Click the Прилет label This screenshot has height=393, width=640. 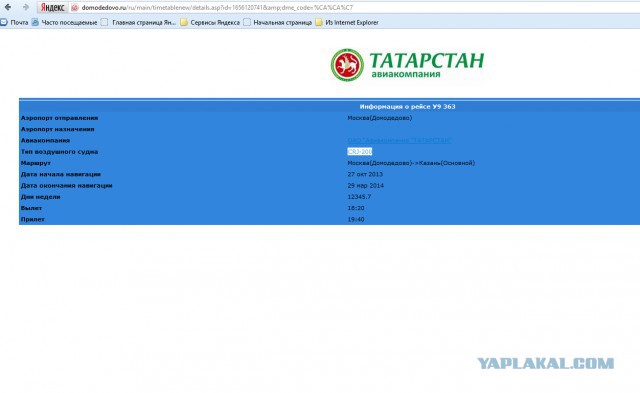click(33, 219)
